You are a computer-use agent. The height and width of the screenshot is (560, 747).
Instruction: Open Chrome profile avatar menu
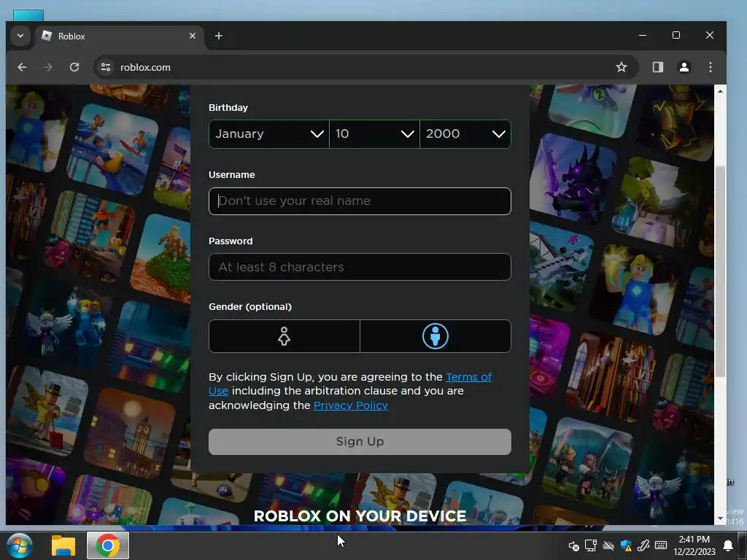684,67
